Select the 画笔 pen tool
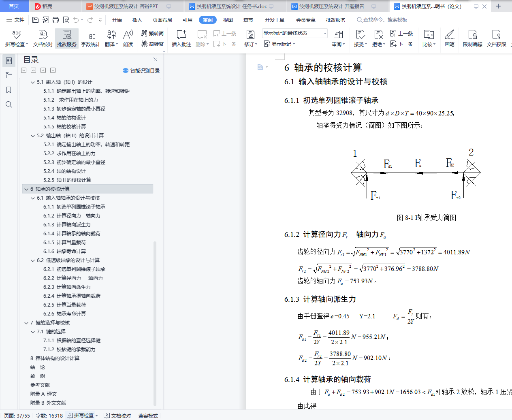The image size is (512, 420). coord(450,38)
